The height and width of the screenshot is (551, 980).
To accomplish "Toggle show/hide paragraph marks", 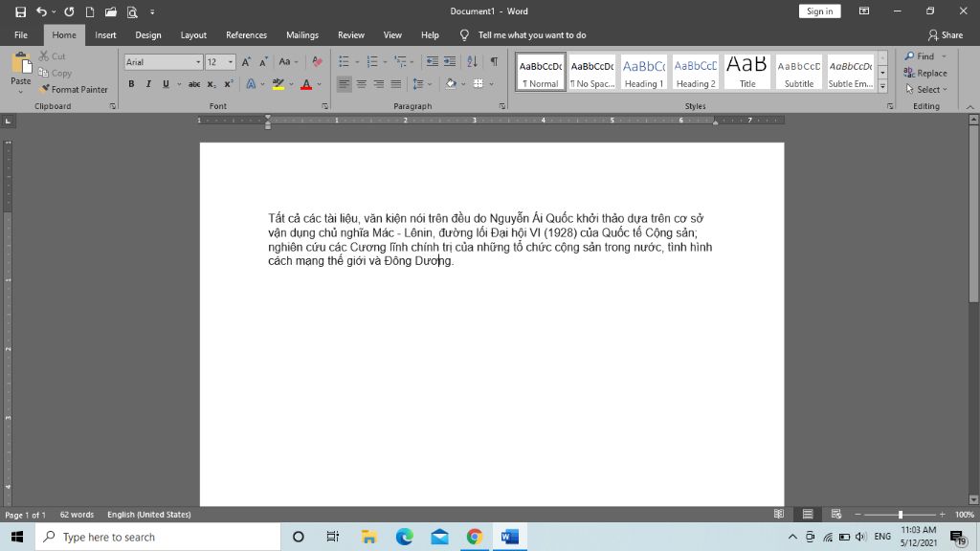I will 494,61.
